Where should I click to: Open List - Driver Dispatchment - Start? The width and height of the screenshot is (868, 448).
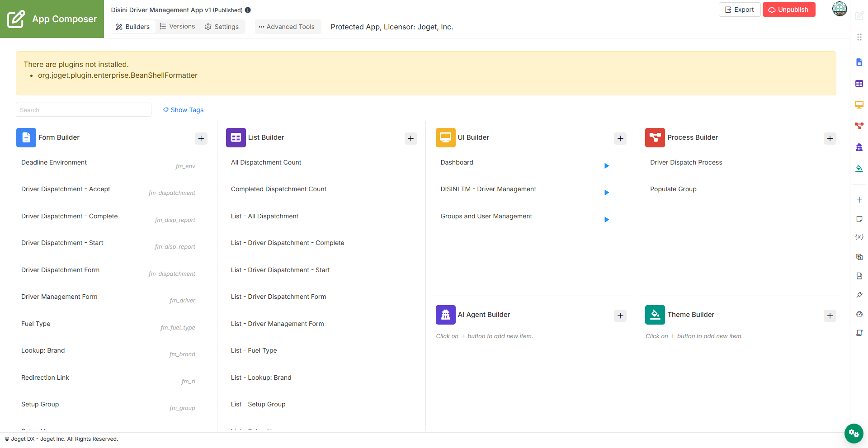point(280,270)
